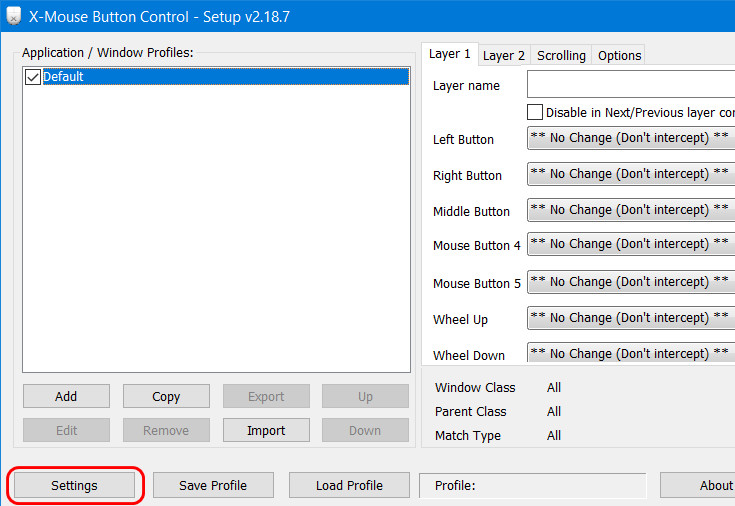735x506 pixels.
Task: Open the Settings button
Action: click(x=75, y=485)
